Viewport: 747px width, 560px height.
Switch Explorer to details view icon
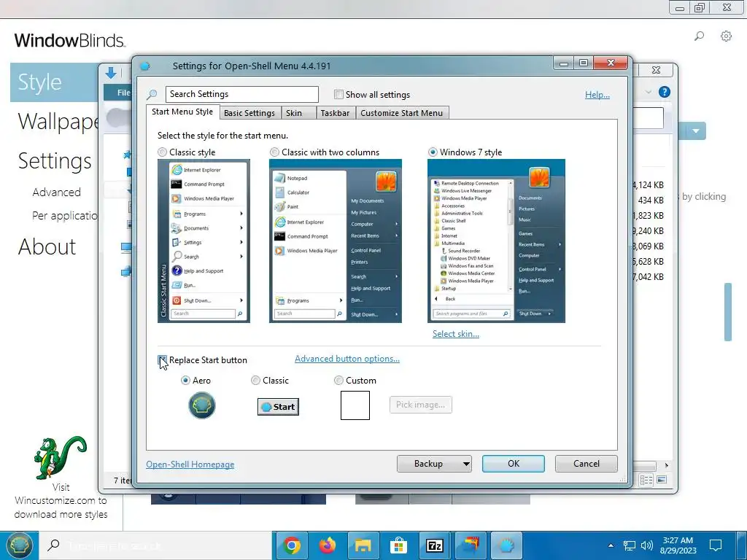[x=646, y=480]
